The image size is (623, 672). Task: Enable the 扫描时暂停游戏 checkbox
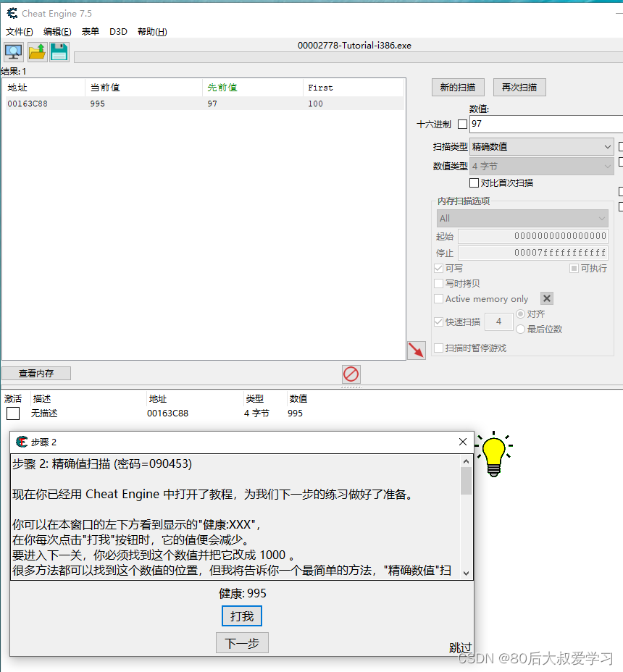click(x=438, y=348)
